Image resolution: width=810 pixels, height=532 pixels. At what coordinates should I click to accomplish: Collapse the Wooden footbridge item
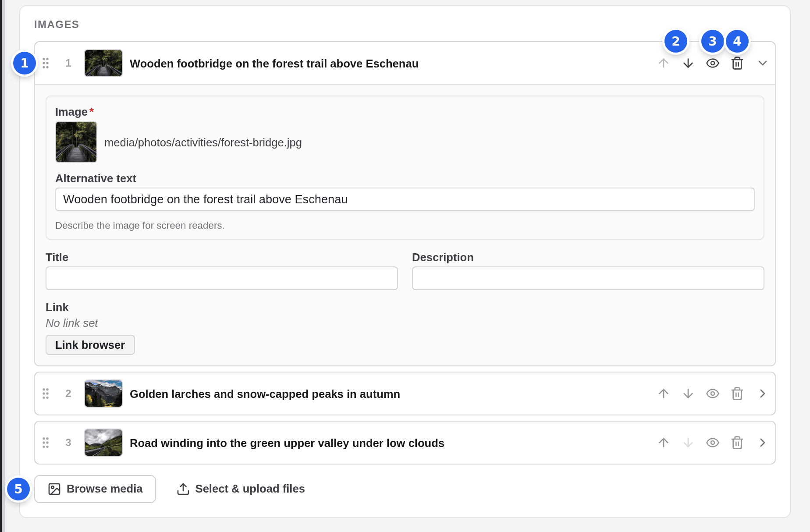point(763,64)
